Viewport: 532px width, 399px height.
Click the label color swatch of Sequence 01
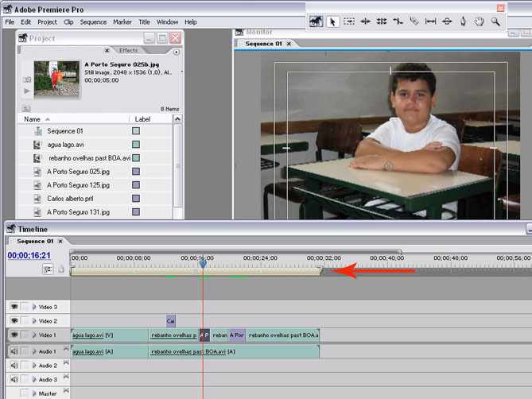136,131
